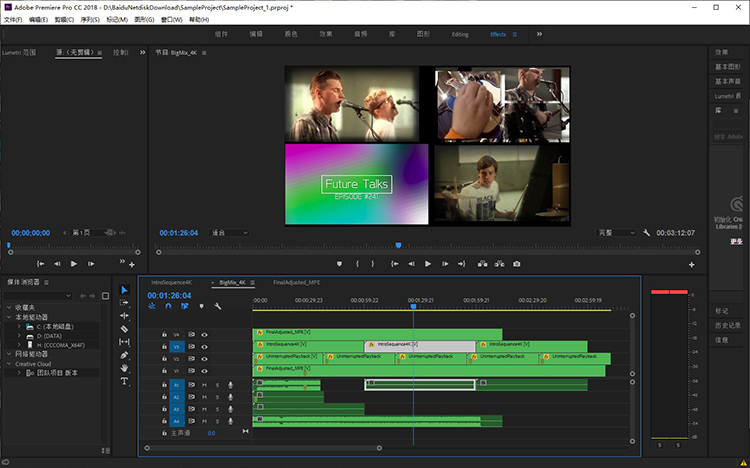Open the Editing workspace
Image resolution: width=750 pixels, height=468 pixels.
pyautogui.click(x=460, y=34)
